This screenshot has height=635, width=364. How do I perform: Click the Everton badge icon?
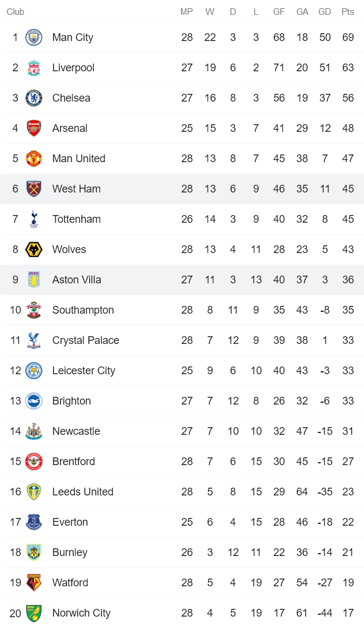(34, 522)
